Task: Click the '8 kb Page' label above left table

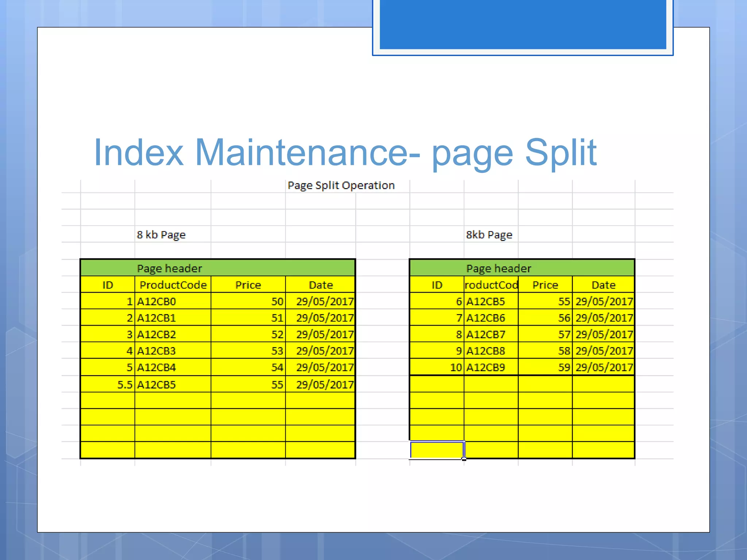Action: (161, 234)
